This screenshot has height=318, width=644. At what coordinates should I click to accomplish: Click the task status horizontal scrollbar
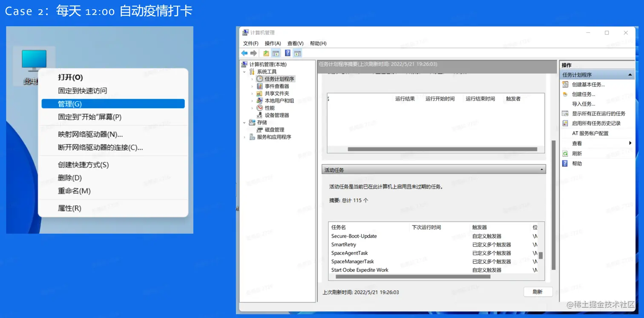click(442, 149)
